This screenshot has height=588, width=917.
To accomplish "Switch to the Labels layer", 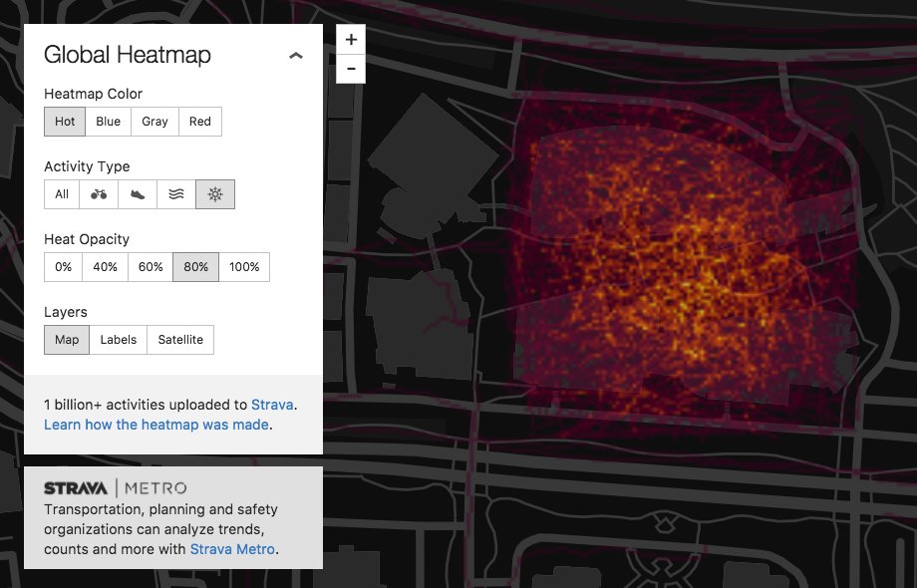I will click(x=119, y=340).
